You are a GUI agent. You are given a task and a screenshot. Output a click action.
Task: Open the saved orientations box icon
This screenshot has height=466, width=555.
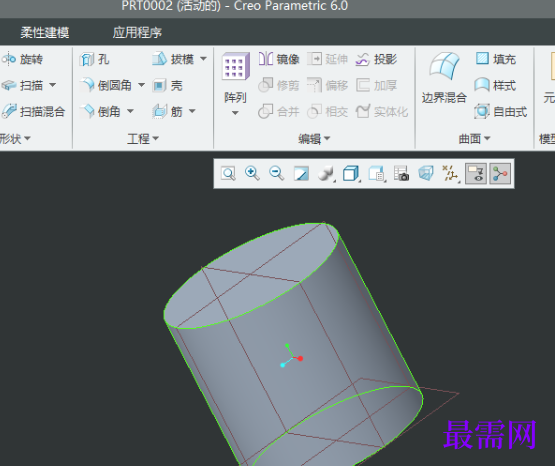(x=351, y=173)
